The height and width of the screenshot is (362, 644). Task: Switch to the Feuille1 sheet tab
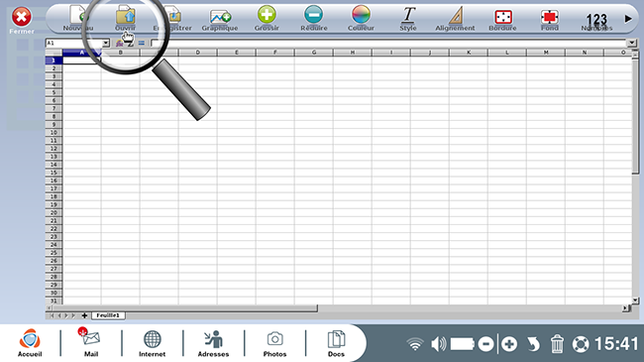click(x=108, y=315)
